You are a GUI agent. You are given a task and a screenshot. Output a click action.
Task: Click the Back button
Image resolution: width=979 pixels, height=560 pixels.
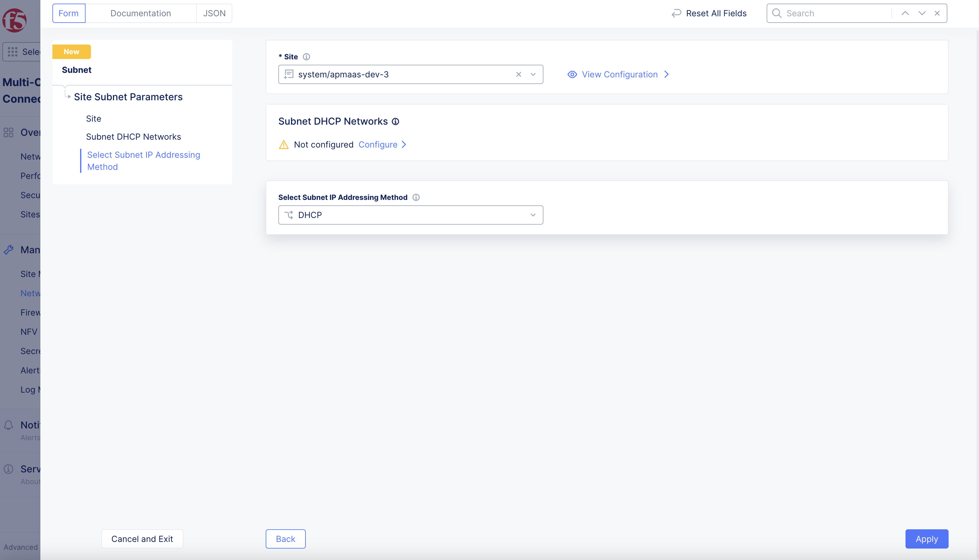286,539
